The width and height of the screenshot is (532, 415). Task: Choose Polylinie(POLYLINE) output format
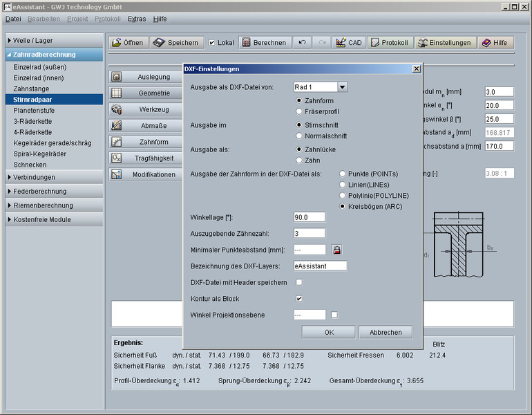tap(343, 196)
